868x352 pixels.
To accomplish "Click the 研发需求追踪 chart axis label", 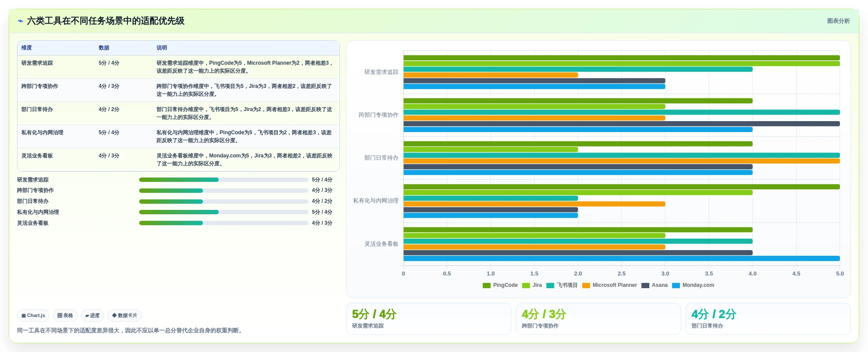I will coord(381,72).
